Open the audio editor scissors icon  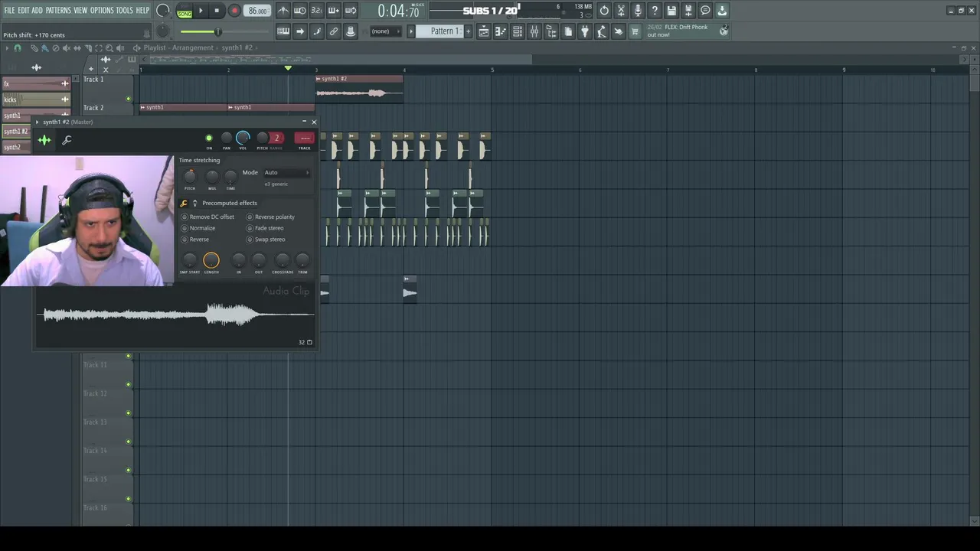pyautogui.click(x=621, y=11)
